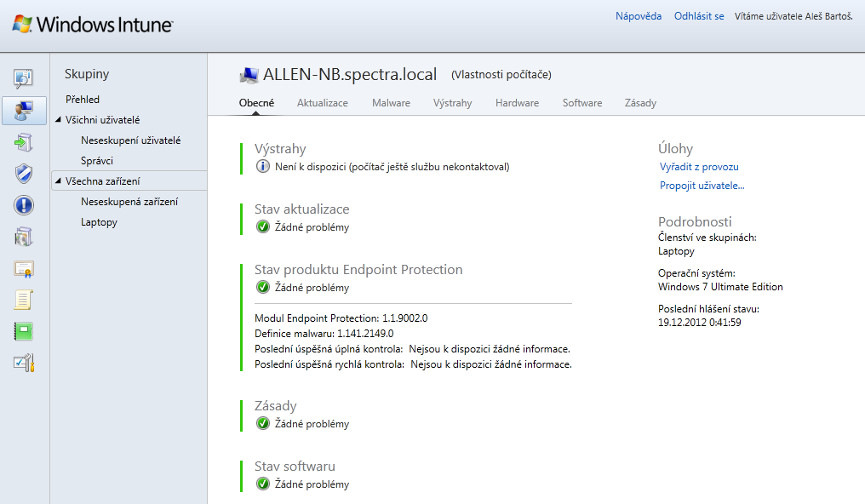
Task: Collapse the Všichni uživatelé tree node
Action: (58, 120)
